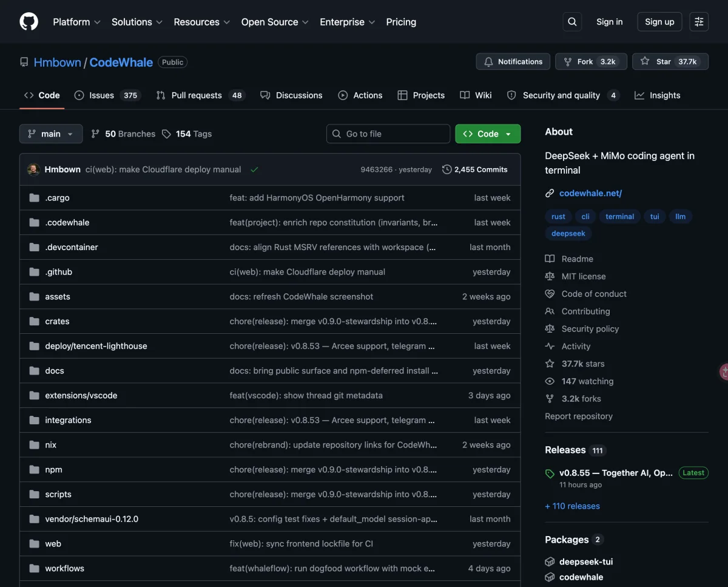
Task: Go to GitHub home via Octocat logo
Action: [x=29, y=22]
